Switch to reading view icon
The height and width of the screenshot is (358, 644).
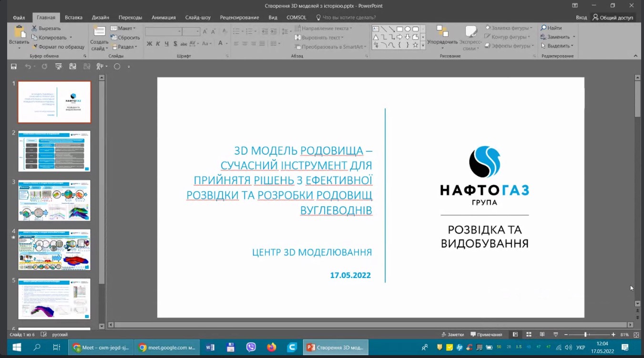542,334
